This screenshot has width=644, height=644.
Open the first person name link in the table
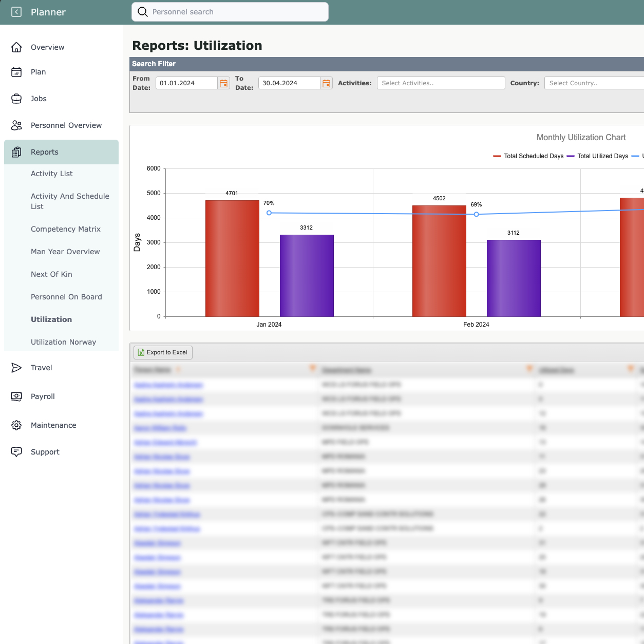click(168, 384)
